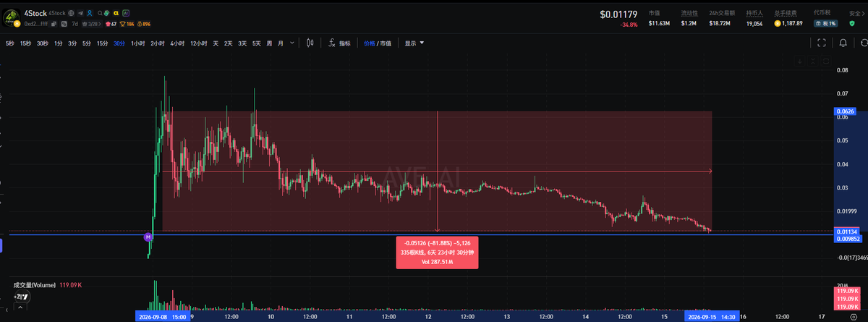This screenshot has height=322, width=868.
Task: Click the purple M marker on chart
Action: (x=148, y=237)
